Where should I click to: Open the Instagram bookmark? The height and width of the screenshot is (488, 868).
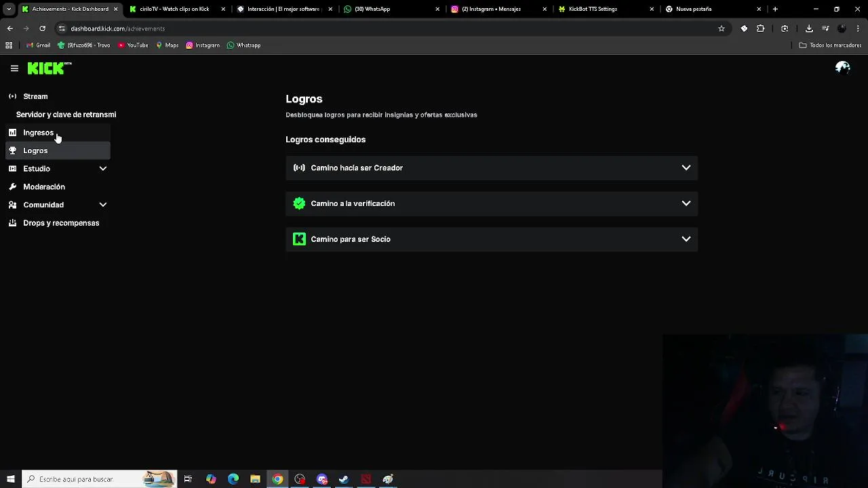click(203, 45)
